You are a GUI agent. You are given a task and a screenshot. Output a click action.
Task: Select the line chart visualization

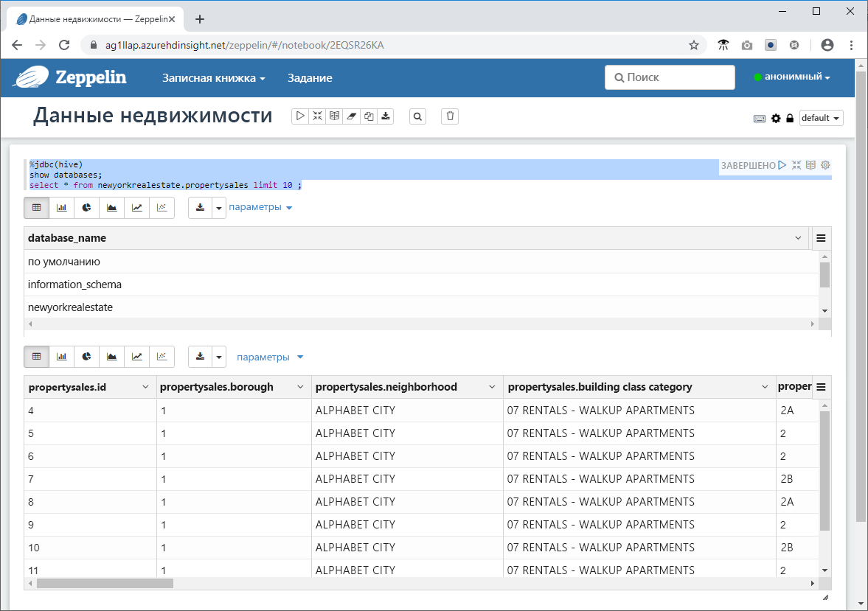point(136,207)
